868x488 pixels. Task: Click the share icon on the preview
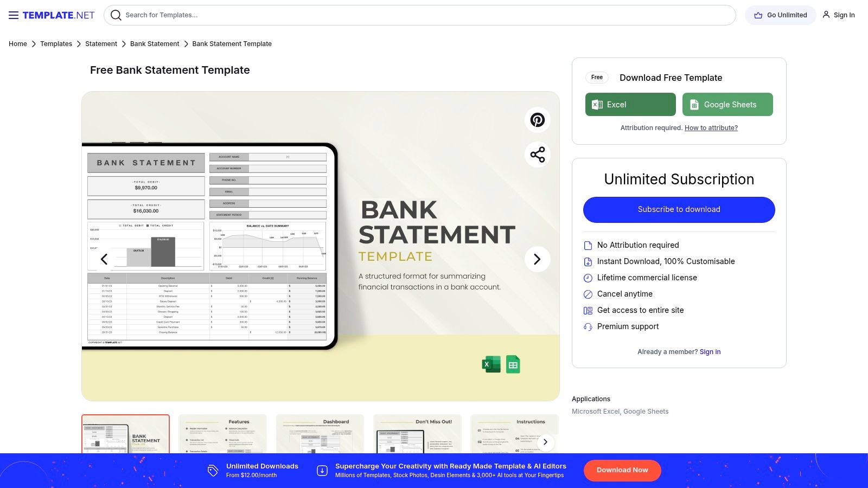click(538, 155)
